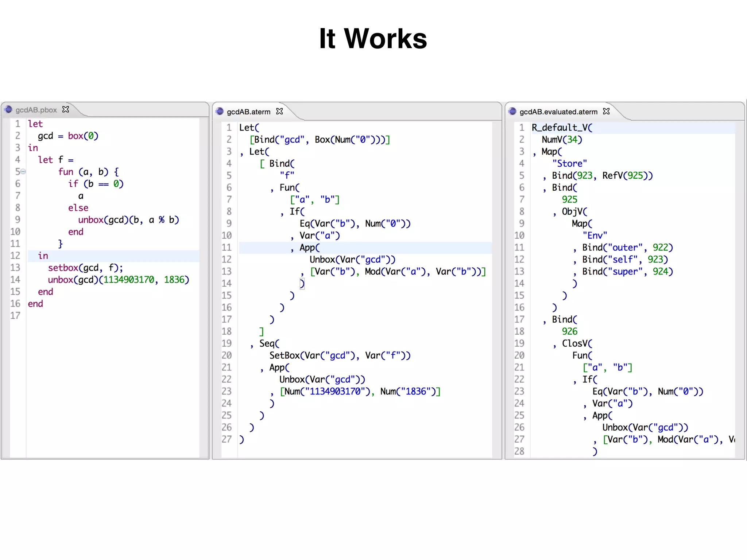
Task: Click the gcdAB.evaluated.aterm file icon
Action: tap(512, 111)
